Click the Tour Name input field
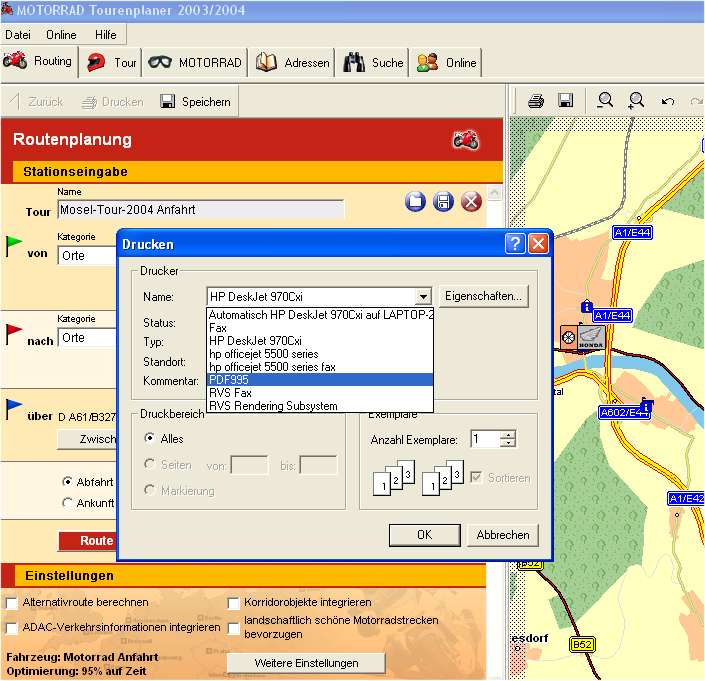Image resolution: width=705 pixels, height=681 pixels. (201, 209)
